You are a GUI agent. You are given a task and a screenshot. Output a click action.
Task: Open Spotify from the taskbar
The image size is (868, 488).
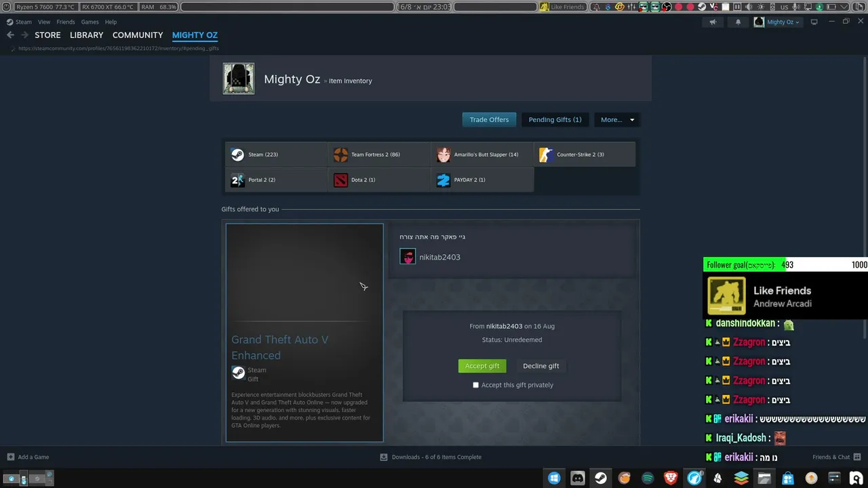tap(648, 478)
